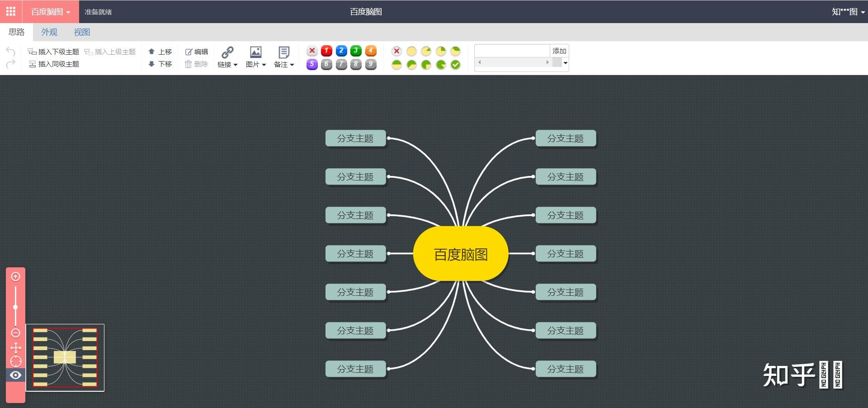Set priority 2 blue badge
The height and width of the screenshot is (408, 868).
(341, 51)
